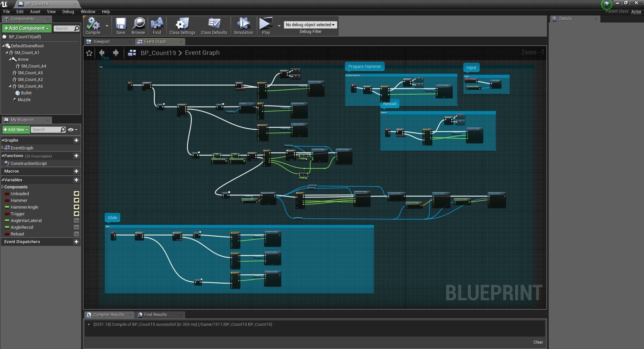Add a new variable with plus button

[x=76, y=180]
